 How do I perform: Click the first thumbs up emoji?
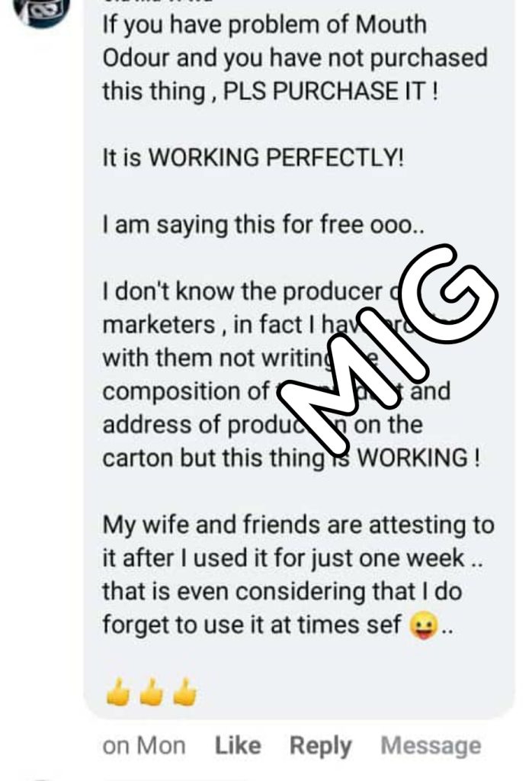pyautogui.click(x=118, y=693)
